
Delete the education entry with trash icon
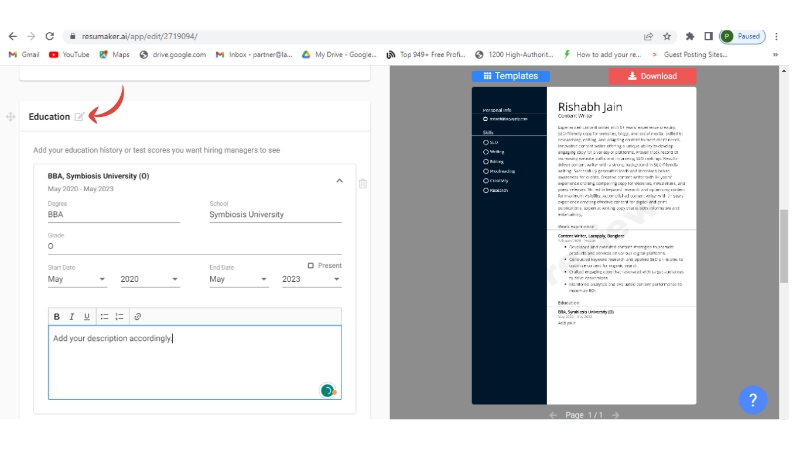click(x=363, y=183)
